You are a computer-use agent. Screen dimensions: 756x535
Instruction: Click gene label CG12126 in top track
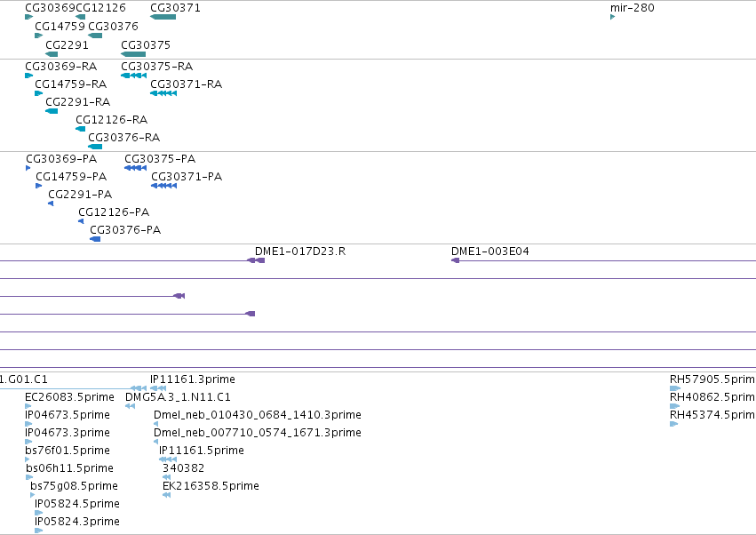[100, 8]
